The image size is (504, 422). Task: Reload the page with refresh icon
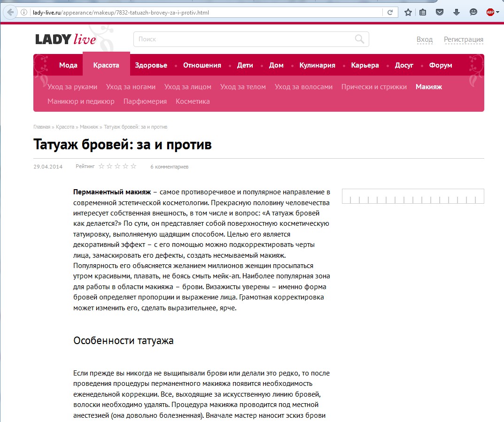[390, 13]
